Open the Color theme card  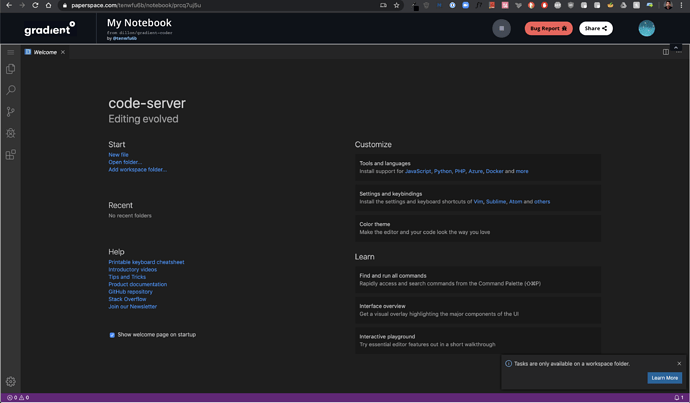[x=478, y=228]
